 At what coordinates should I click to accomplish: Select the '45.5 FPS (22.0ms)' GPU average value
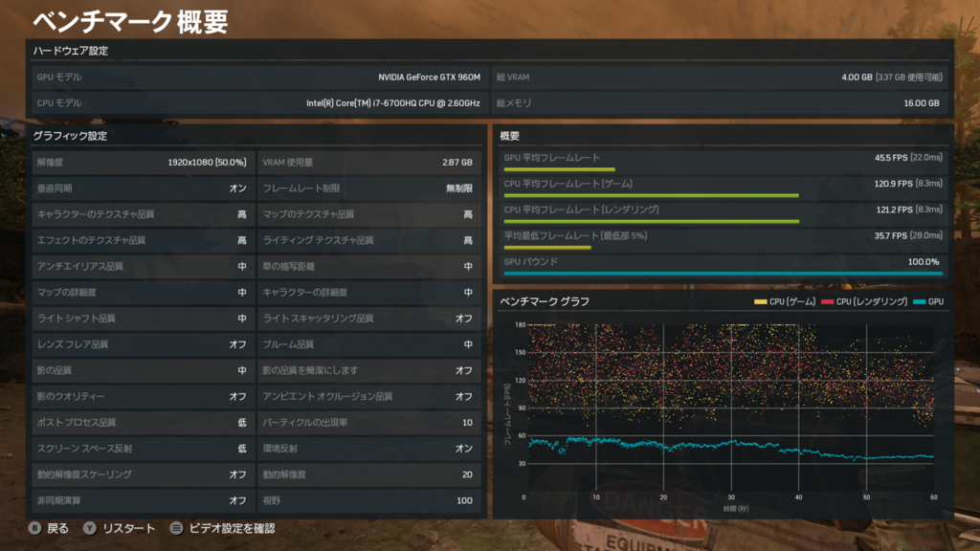(x=908, y=158)
